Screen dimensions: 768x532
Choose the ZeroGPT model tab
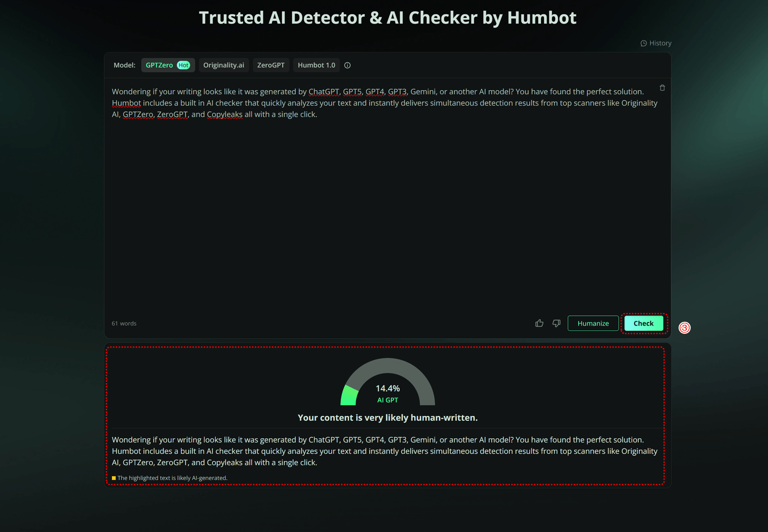coord(271,65)
